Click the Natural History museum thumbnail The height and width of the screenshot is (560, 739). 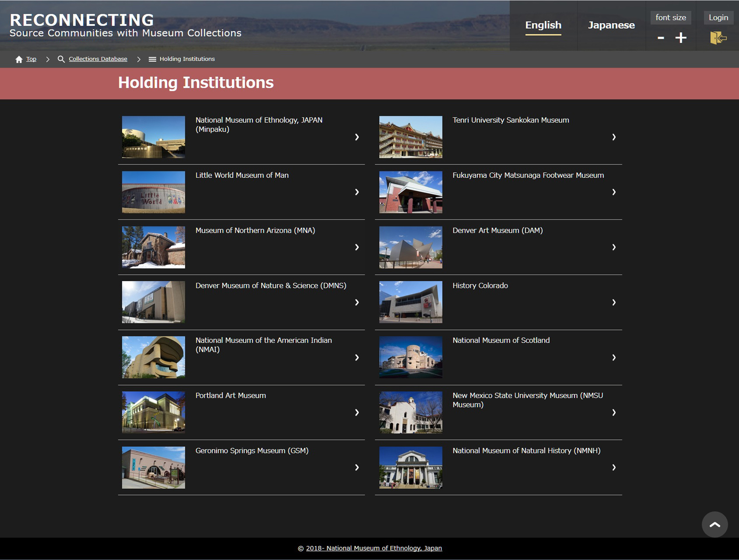[411, 468]
